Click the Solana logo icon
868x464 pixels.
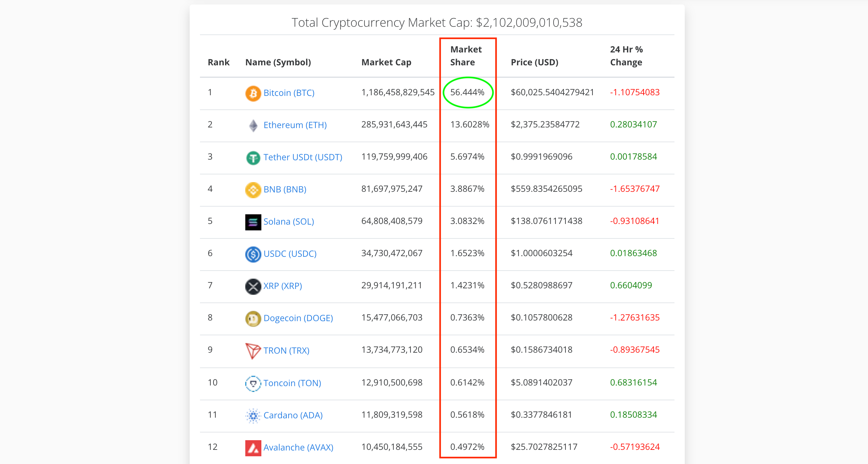pyautogui.click(x=253, y=222)
